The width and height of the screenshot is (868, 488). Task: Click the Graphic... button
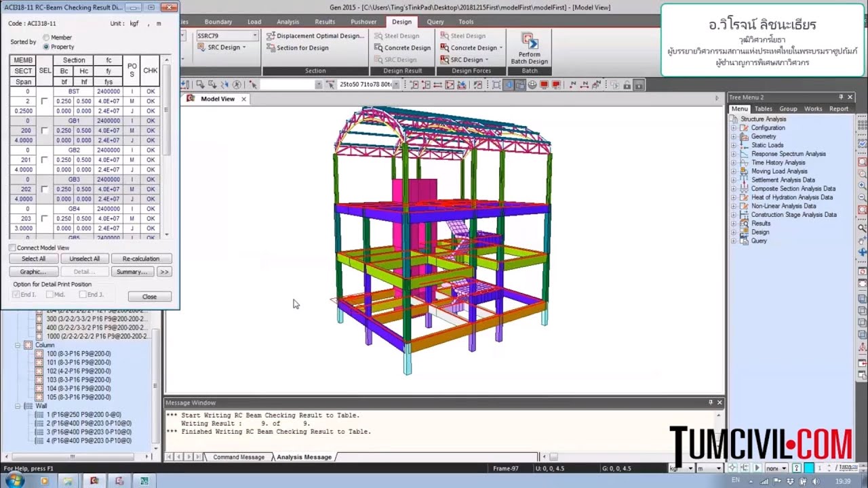(x=33, y=272)
